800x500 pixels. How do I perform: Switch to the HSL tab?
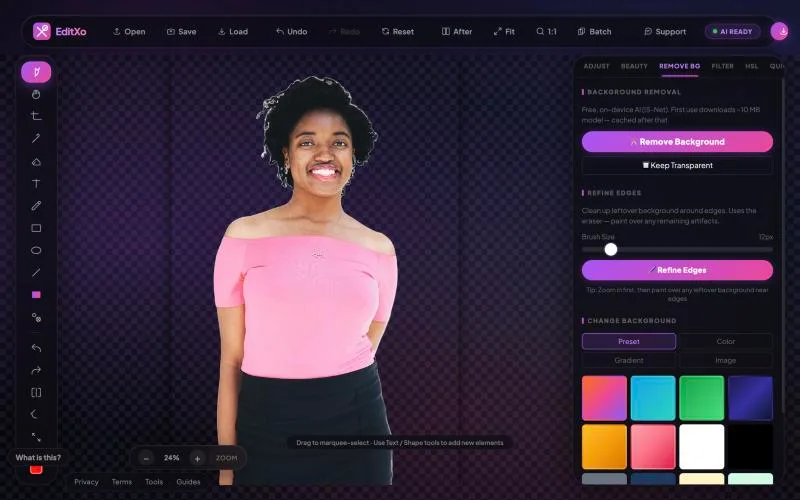pyautogui.click(x=752, y=66)
